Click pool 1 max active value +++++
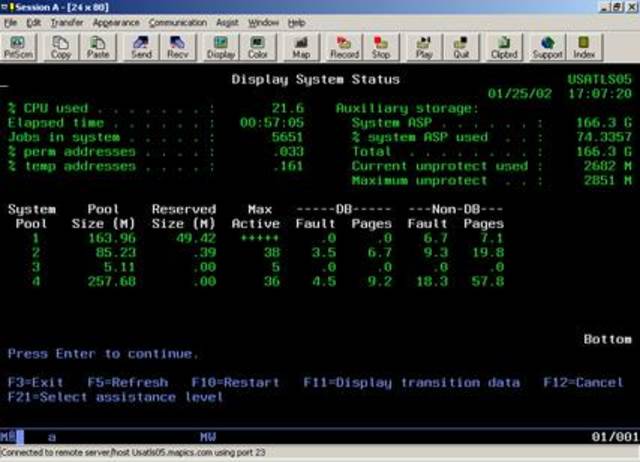The image size is (640, 462). 260,238
